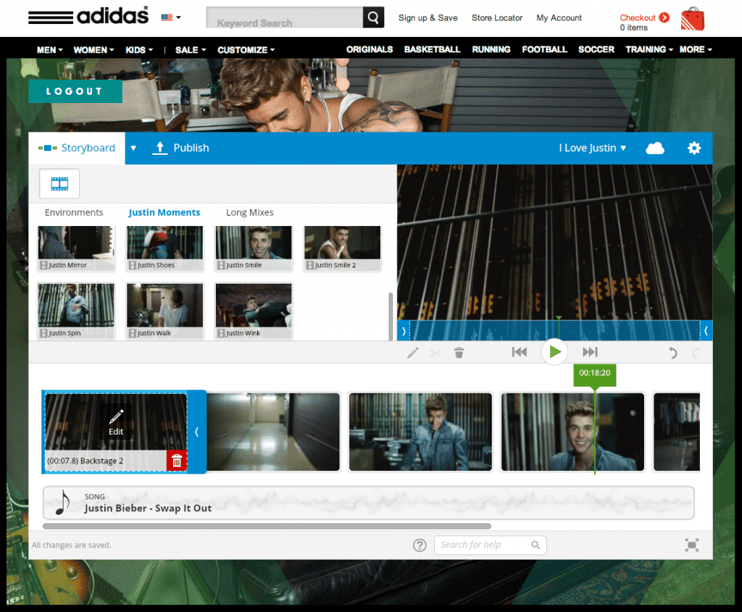Skip to previous clip button

520,352
